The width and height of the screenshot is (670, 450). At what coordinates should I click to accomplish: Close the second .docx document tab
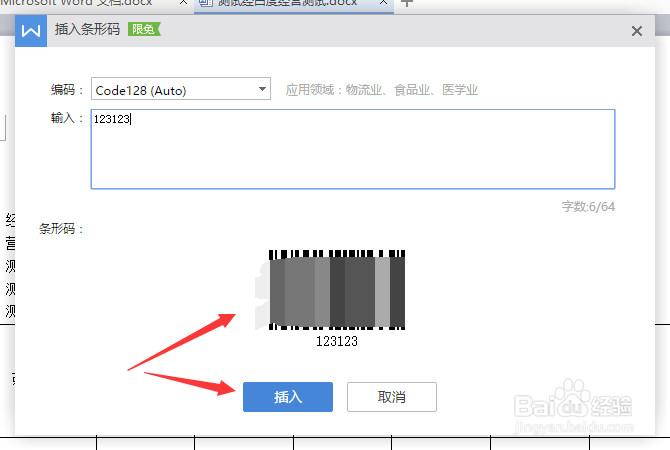(x=384, y=3)
